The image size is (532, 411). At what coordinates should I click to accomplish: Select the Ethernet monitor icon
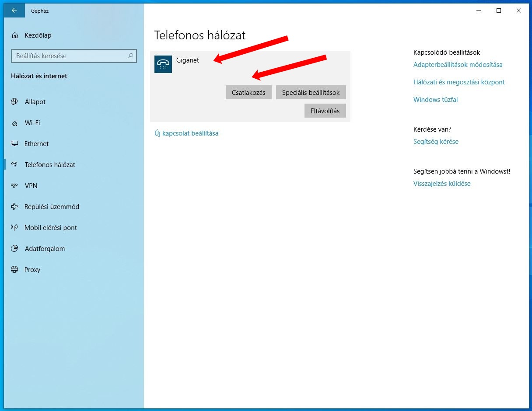[x=15, y=144]
